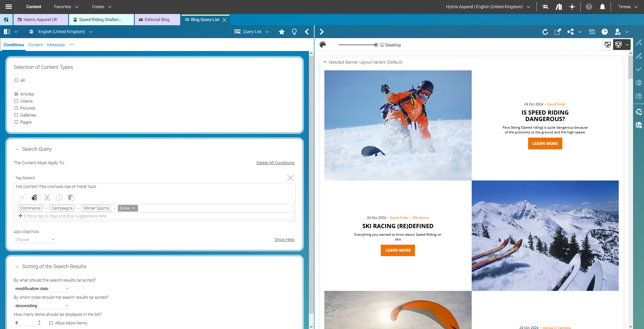The width and height of the screenshot is (644, 329).
Task: Collapse the Search Query section
Action: tap(17, 149)
